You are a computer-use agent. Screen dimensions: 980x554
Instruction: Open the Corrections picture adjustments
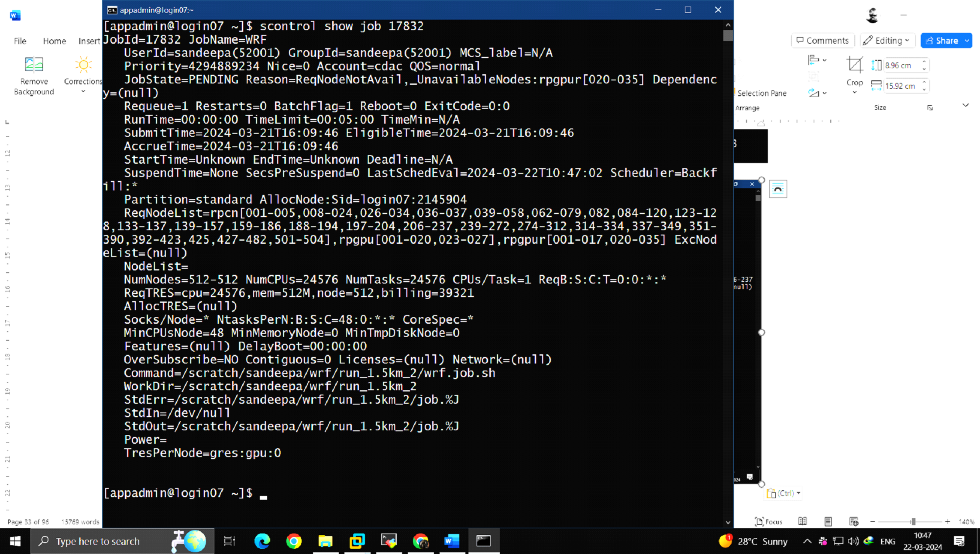tap(83, 74)
